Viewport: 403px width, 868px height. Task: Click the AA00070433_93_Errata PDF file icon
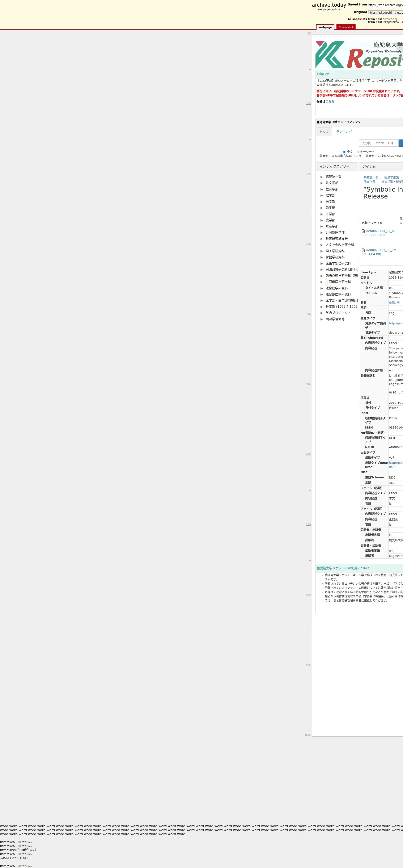click(363, 250)
